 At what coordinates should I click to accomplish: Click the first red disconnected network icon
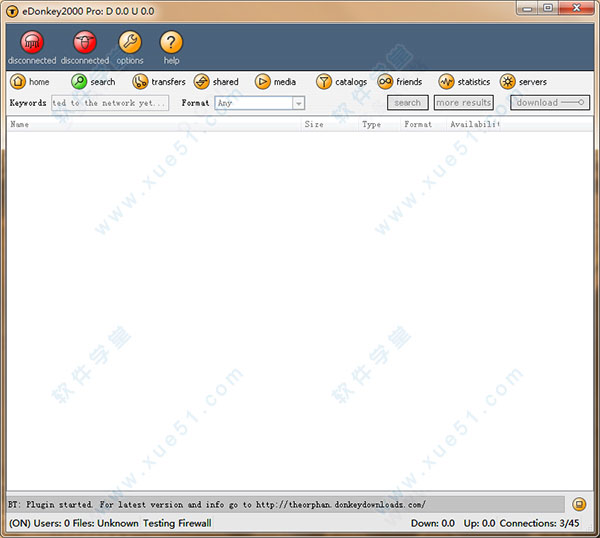pyautogui.click(x=32, y=43)
